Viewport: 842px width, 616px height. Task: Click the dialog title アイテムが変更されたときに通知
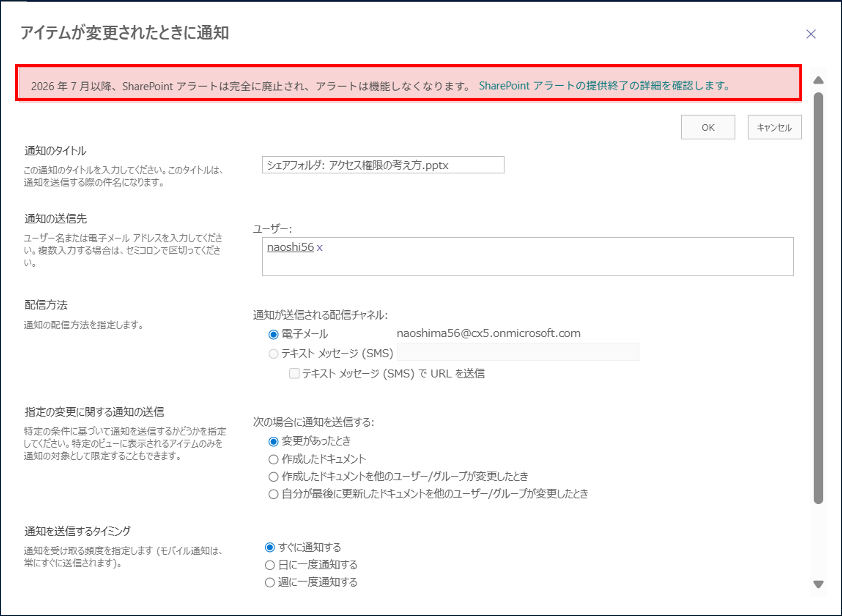click(125, 33)
